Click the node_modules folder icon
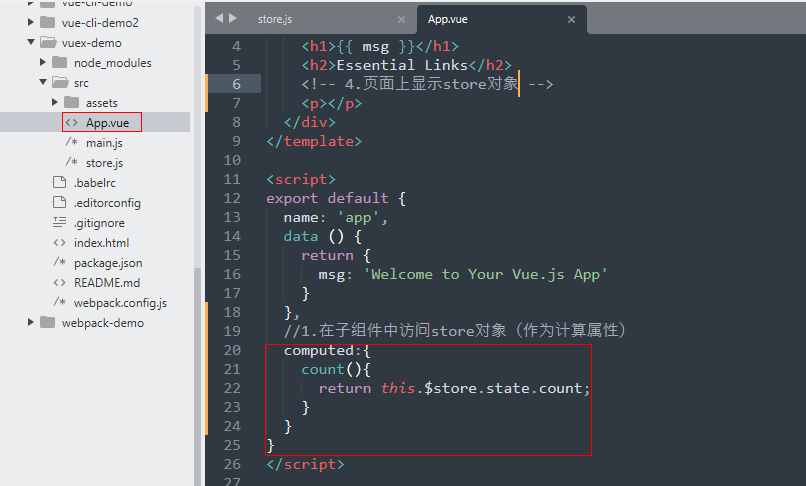Image resolution: width=806 pixels, height=486 pixels. click(x=60, y=62)
